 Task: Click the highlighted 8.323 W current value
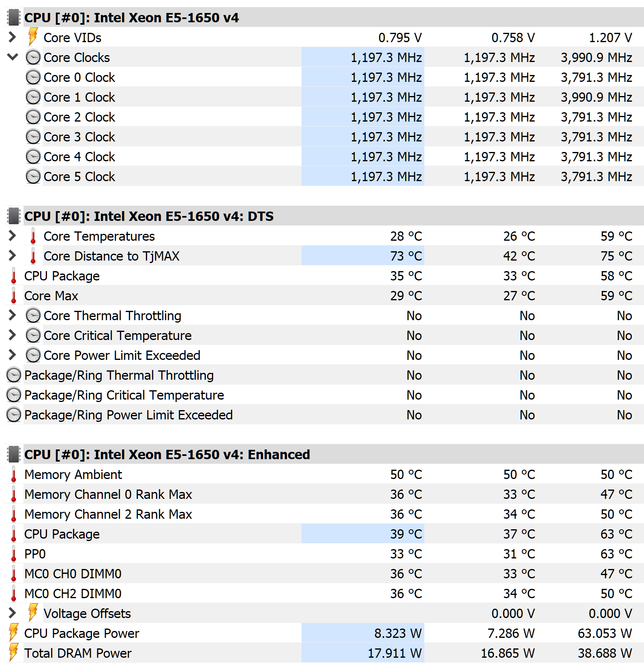click(x=363, y=633)
